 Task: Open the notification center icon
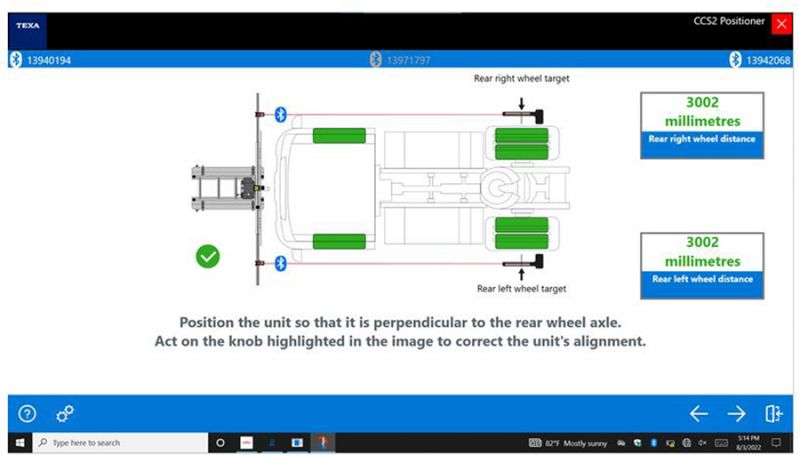coord(776,442)
